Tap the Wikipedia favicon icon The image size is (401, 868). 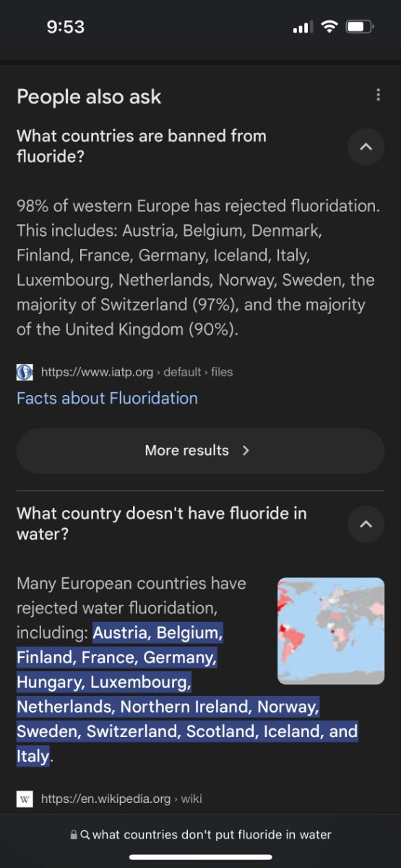click(x=25, y=799)
